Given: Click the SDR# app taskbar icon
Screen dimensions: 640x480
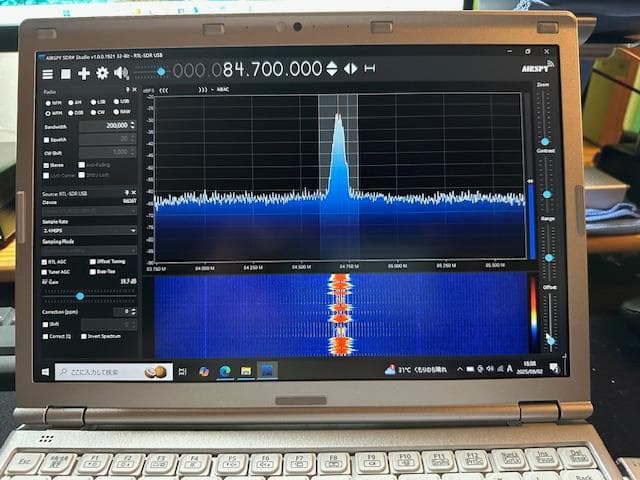Looking at the screenshot, I should (267, 371).
